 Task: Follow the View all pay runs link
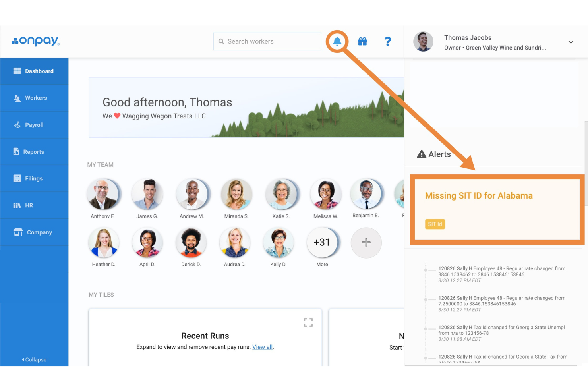point(262,347)
